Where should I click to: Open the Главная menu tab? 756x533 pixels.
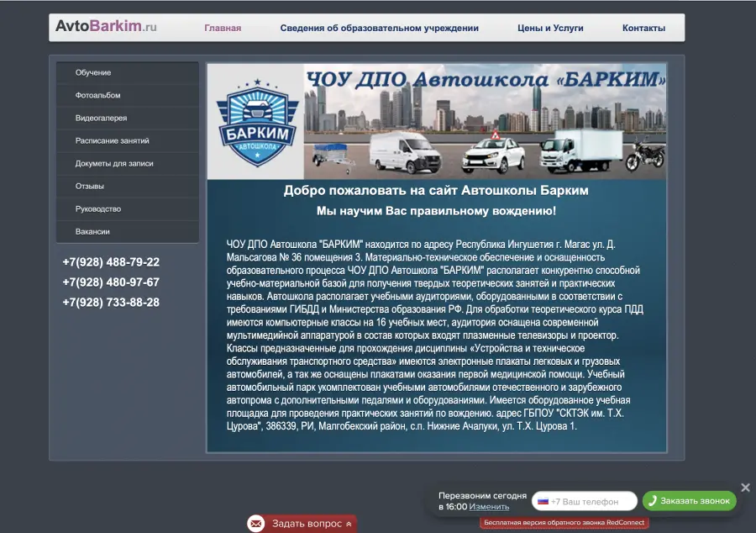(x=223, y=28)
